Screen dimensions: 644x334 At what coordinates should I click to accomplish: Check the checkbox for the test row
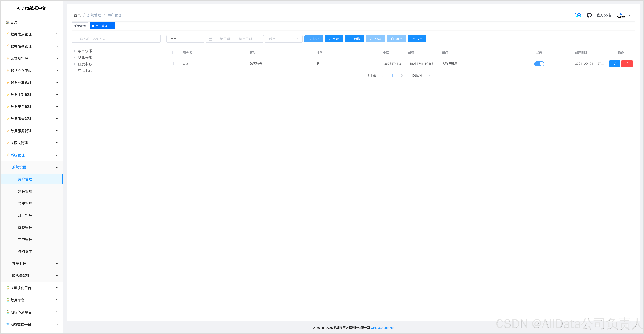[172, 64]
